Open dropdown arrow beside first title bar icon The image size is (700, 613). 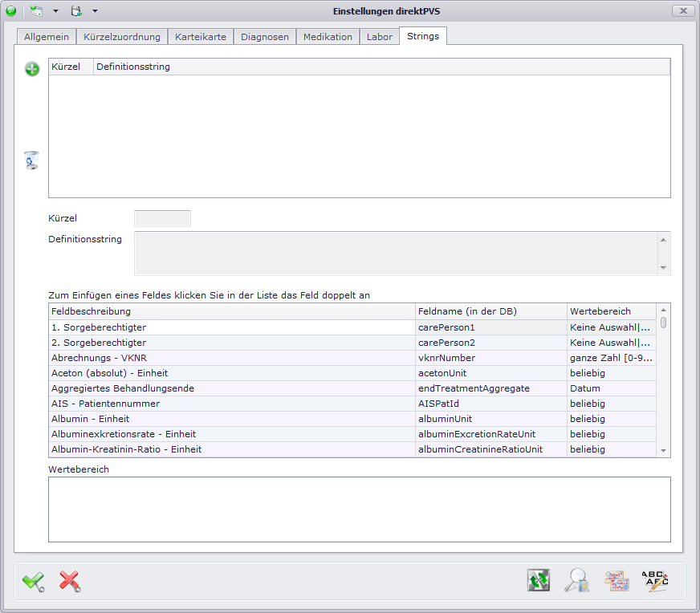[56, 10]
